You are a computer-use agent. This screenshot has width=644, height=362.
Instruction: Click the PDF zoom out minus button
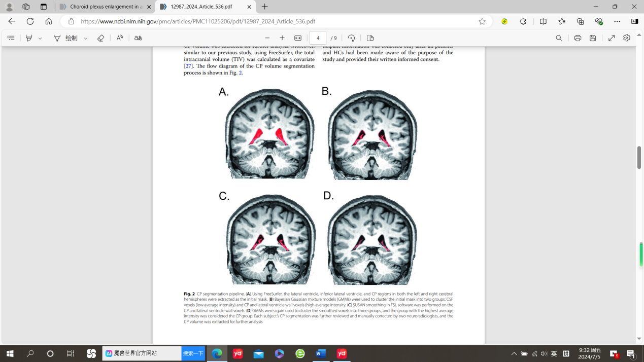[x=267, y=38]
